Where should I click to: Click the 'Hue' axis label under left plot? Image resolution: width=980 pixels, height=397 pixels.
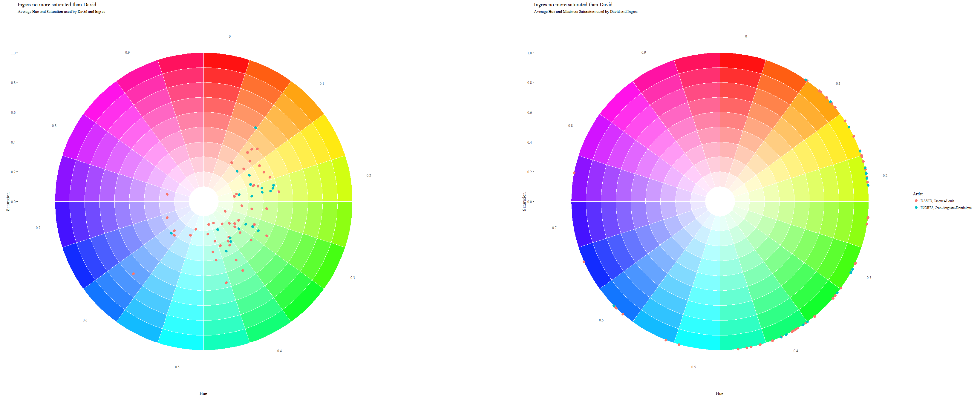tap(203, 393)
